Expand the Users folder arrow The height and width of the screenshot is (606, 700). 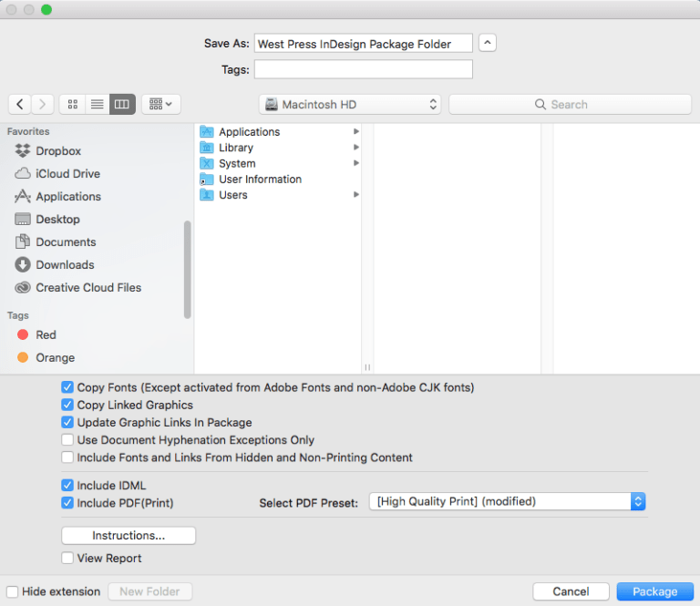[356, 194]
